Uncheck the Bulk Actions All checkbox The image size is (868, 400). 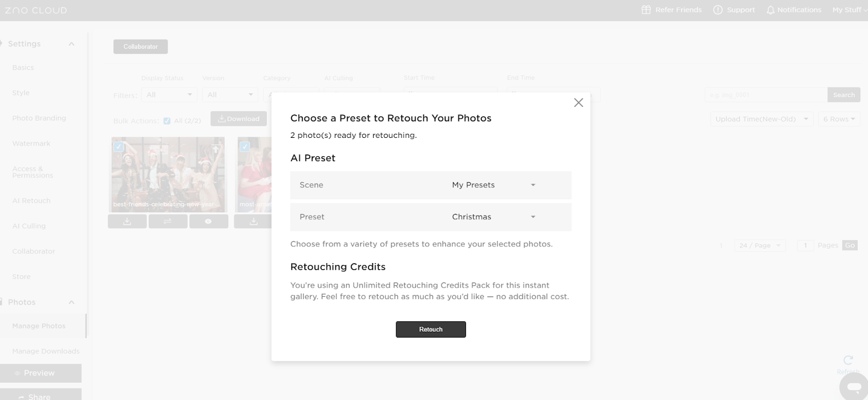click(167, 121)
